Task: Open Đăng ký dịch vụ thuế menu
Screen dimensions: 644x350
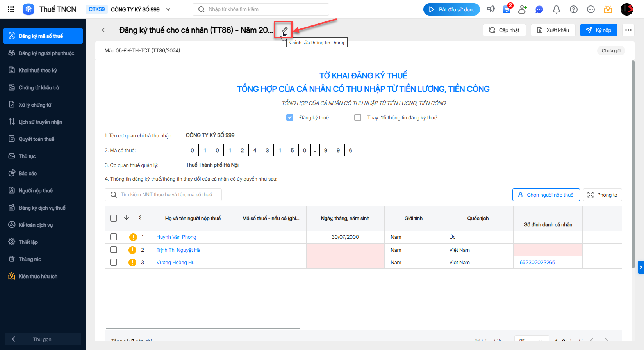Action: click(43, 208)
